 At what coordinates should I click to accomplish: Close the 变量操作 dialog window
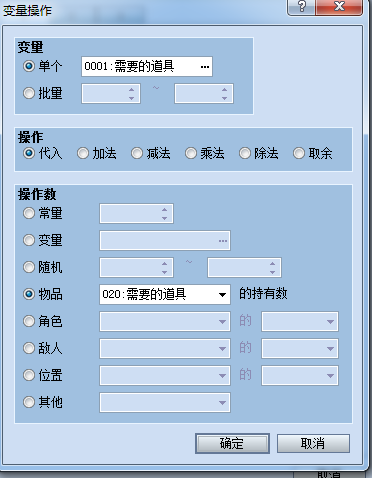(x=339, y=7)
